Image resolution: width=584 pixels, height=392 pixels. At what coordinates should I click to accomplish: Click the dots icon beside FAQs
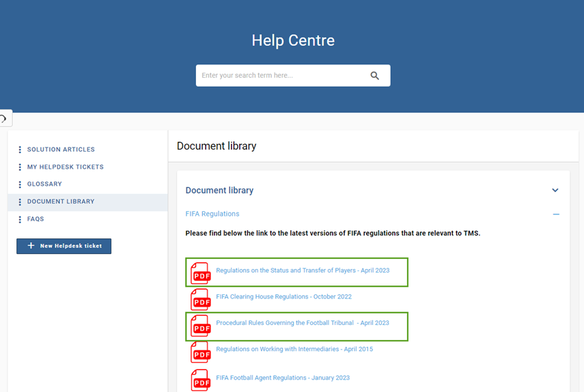point(20,219)
